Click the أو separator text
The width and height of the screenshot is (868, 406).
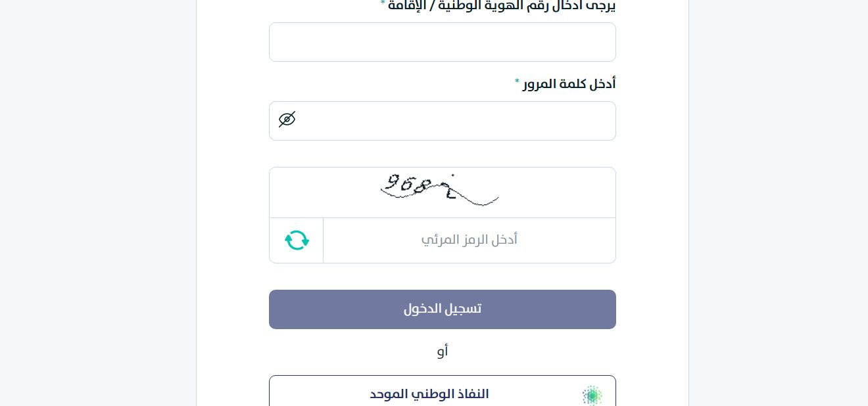(443, 351)
